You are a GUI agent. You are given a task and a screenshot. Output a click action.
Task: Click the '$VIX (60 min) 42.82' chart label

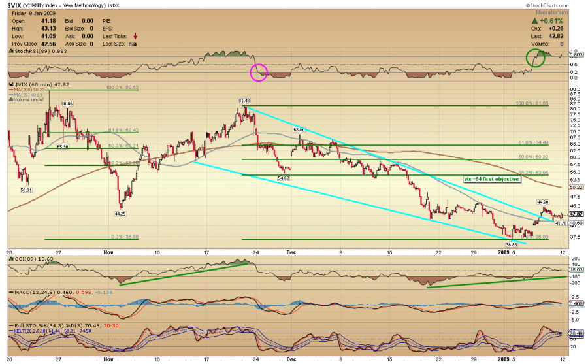[42, 85]
